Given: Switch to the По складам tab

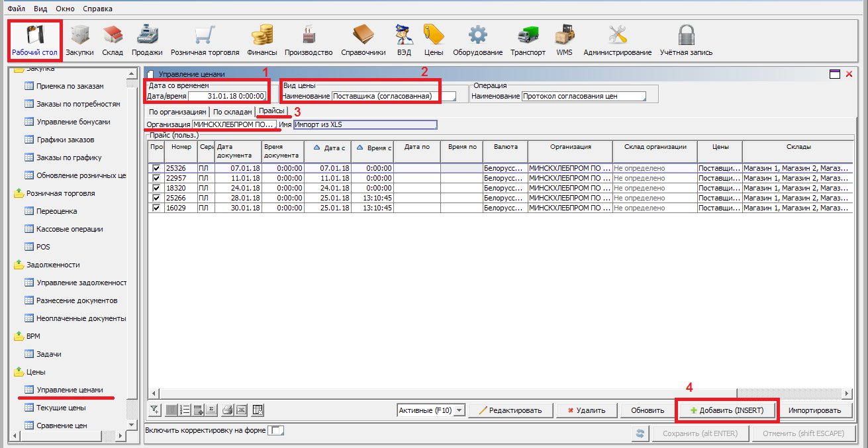Looking at the screenshot, I should 232,112.
